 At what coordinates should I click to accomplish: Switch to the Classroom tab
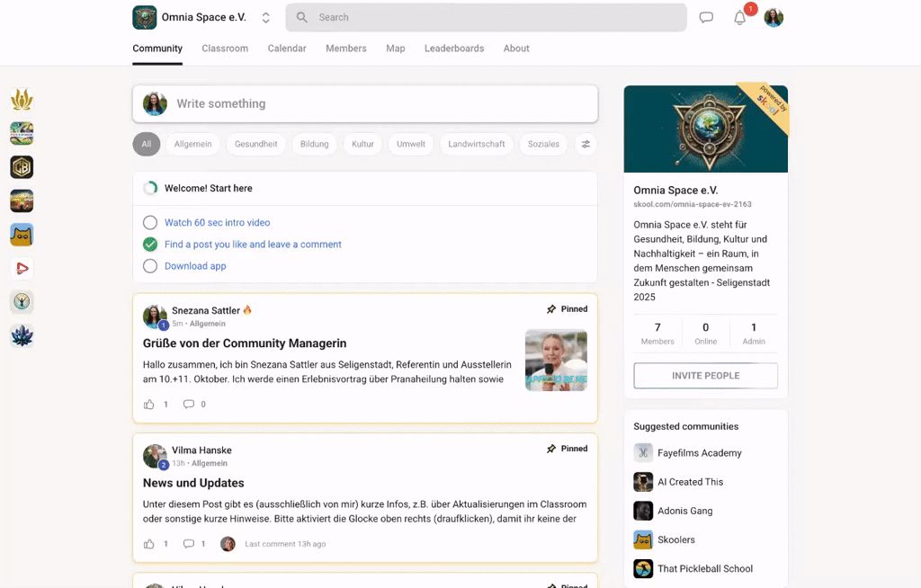[225, 49]
